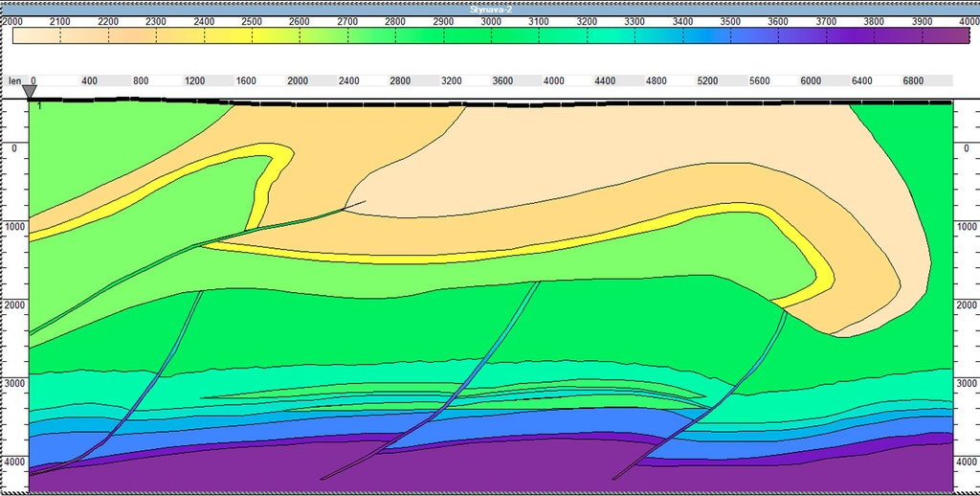Click the 400 mark on the length ruler
This screenshot has height=496, width=980.
[89, 81]
